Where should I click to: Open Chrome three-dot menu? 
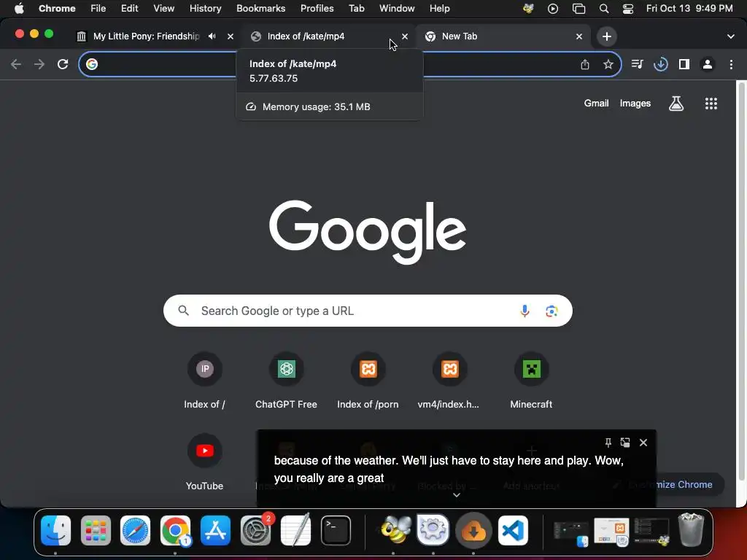point(731,64)
